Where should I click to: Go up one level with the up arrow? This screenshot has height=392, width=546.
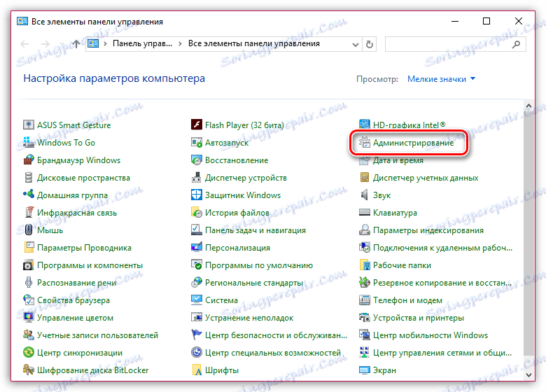tap(76, 44)
